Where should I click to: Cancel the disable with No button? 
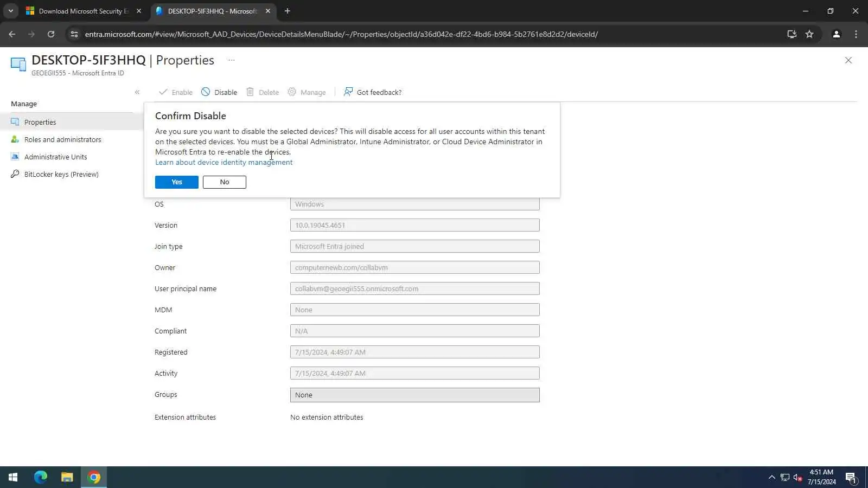tap(225, 182)
